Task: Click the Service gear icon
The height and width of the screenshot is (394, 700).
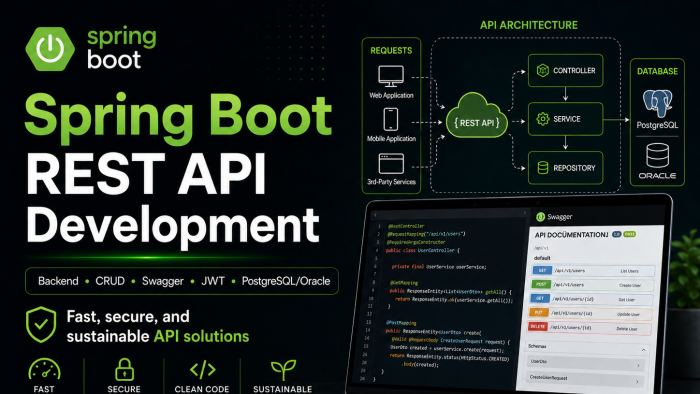Action: coord(543,119)
